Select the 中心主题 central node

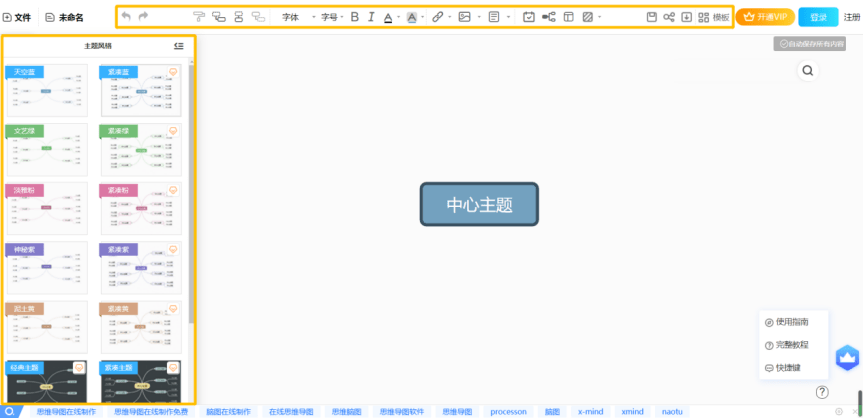pyautogui.click(x=479, y=204)
